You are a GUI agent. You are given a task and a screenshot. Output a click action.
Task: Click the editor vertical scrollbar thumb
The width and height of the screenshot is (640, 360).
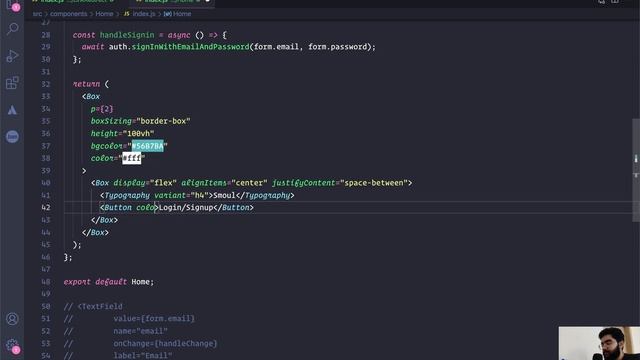(636, 170)
